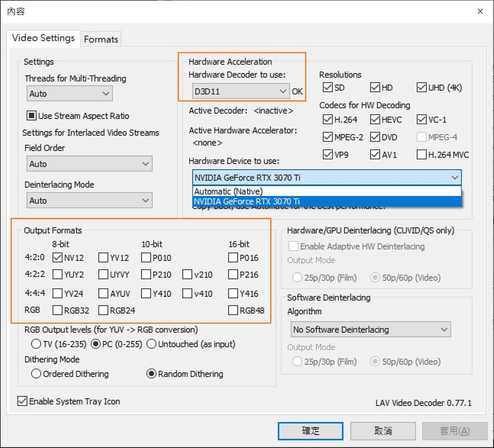Disable the HEVC hardware decoding codec

pos(376,119)
